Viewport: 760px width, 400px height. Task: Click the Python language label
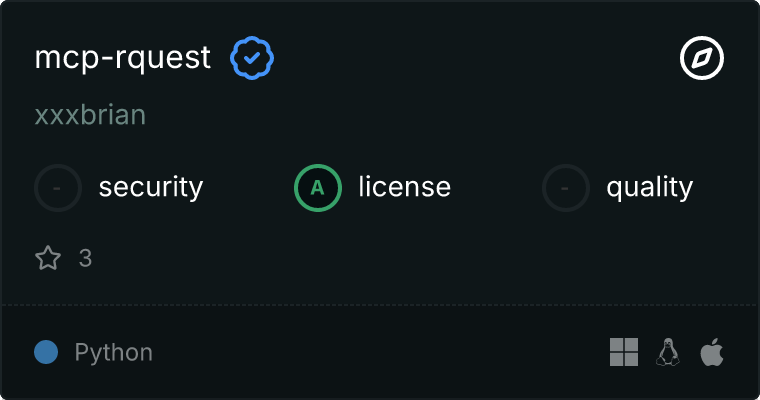point(114,352)
